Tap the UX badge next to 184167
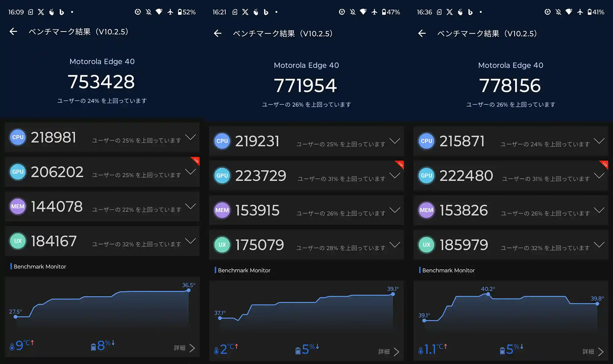The height and width of the screenshot is (364, 613). click(18, 241)
